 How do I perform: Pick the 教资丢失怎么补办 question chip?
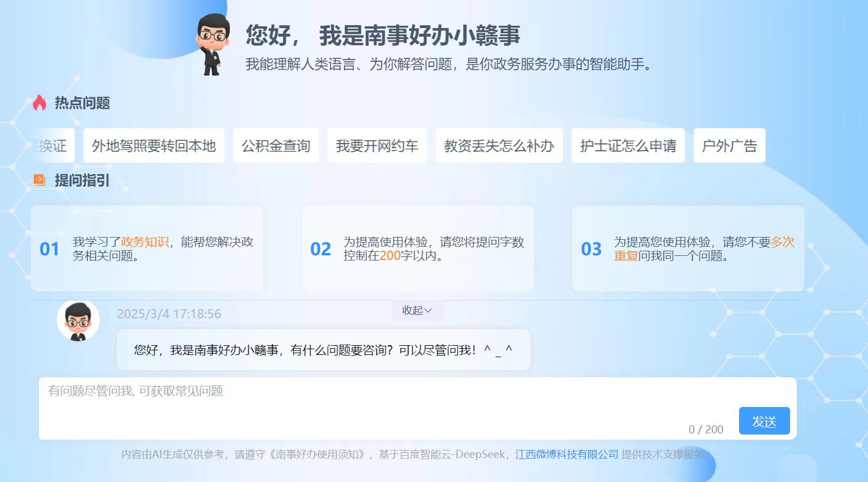click(499, 146)
